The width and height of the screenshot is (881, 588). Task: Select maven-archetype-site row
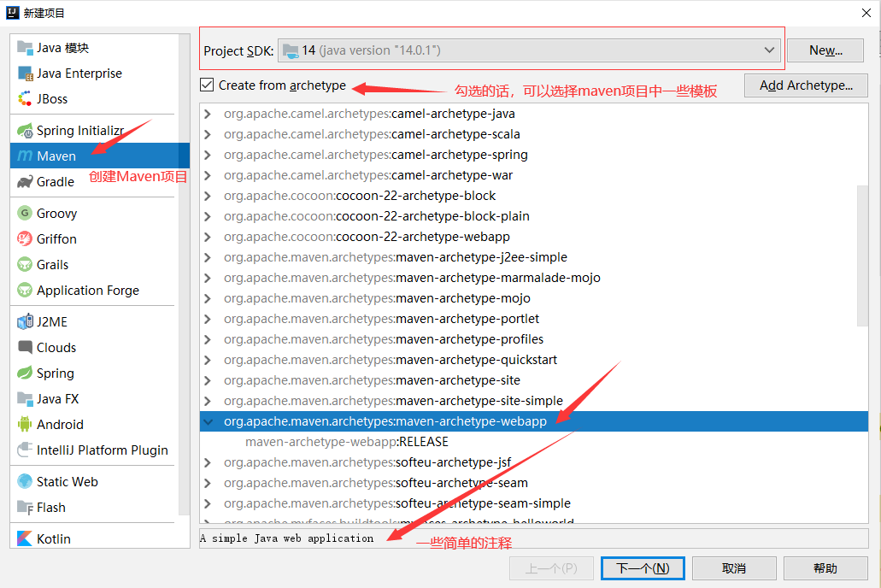coord(534,380)
